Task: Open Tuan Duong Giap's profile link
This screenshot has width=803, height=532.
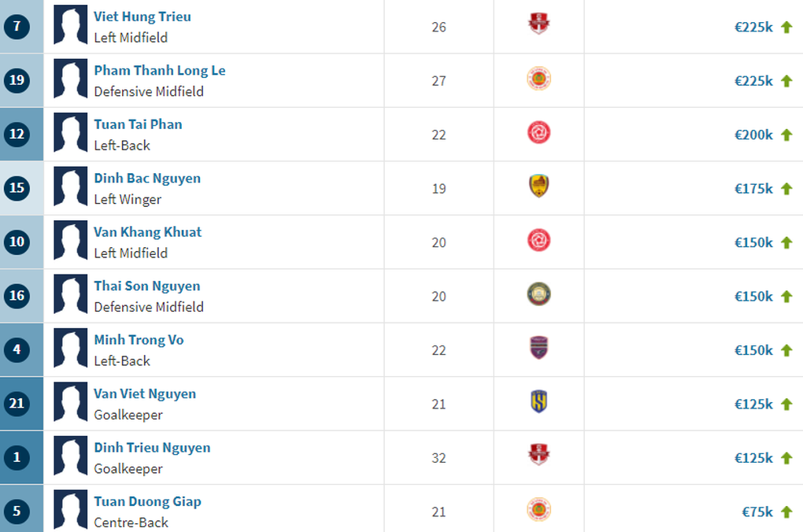Action: coord(148,501)
